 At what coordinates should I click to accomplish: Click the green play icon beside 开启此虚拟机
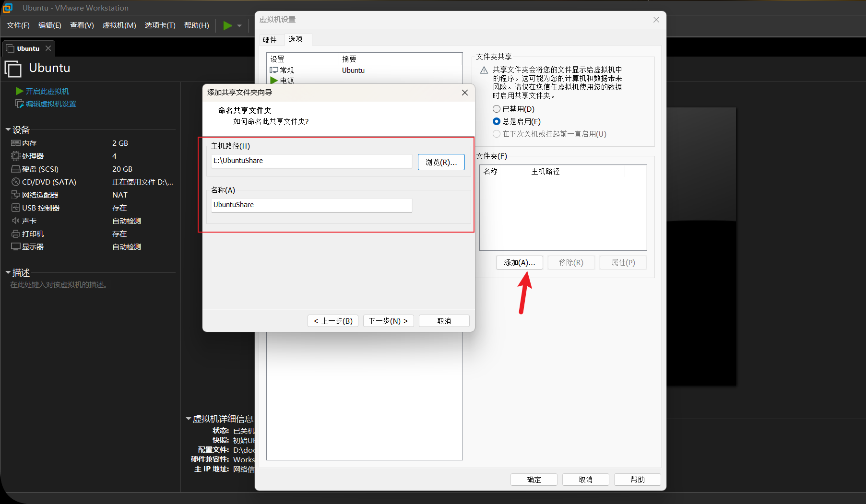point(20,91)
